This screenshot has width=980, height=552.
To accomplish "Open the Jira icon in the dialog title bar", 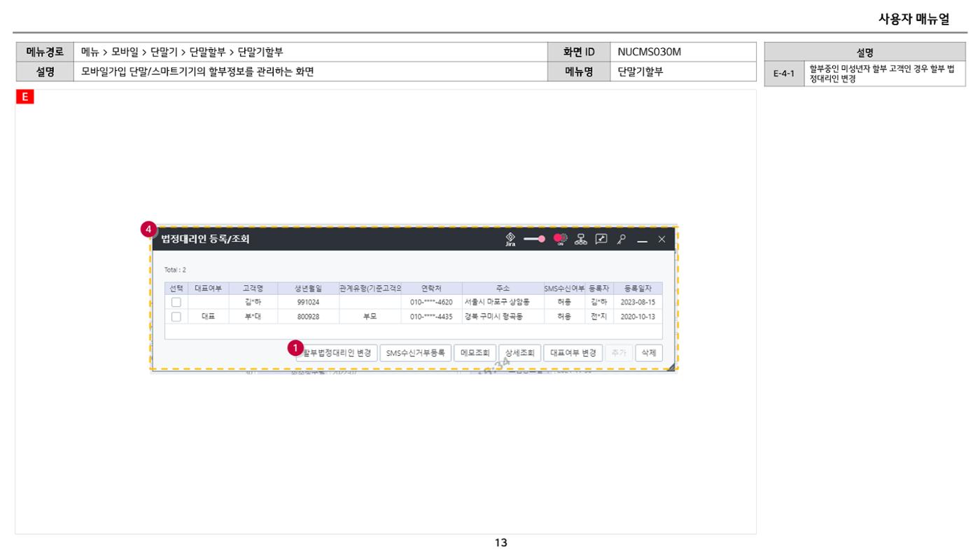I will tap(510, 240).
